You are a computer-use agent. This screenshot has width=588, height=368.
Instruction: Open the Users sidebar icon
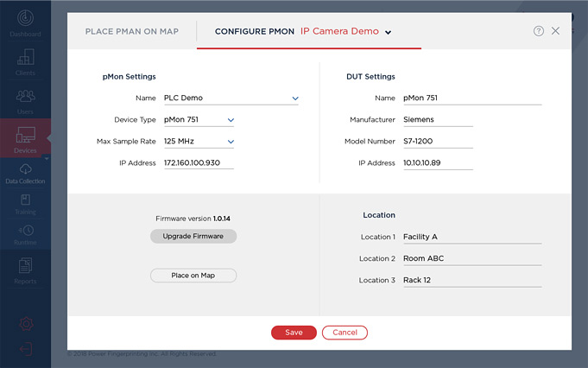tap(25, 102)
